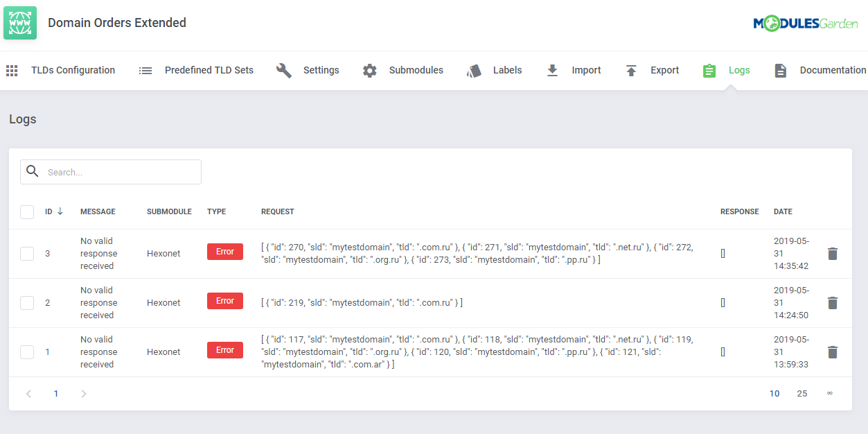Click Hexonet in log row 2
Viewport: 868px width, 434px height.
click(163, 303)
